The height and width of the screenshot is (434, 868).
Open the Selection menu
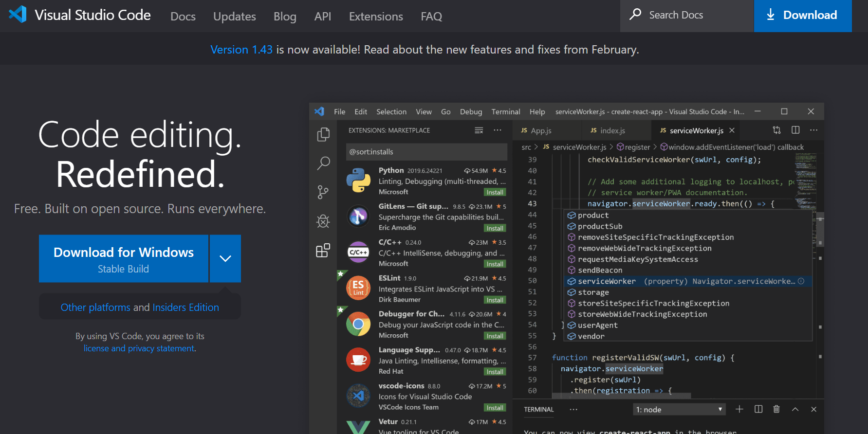click(391, 111)
